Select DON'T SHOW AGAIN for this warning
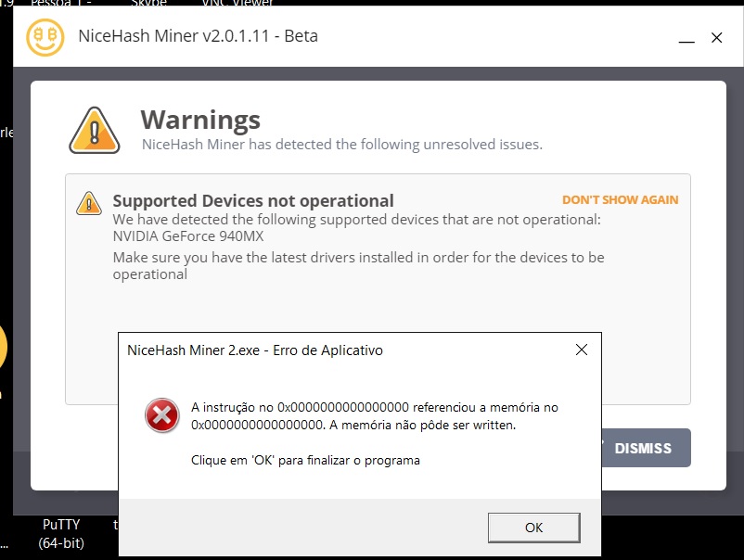The height and width of the screenshot is (560, 744). tap(622, 199)
